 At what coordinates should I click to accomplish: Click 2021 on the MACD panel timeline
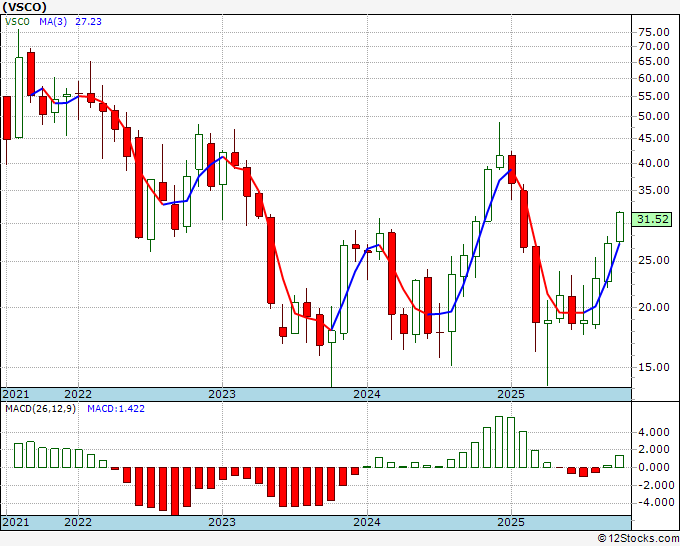point(17,522)
